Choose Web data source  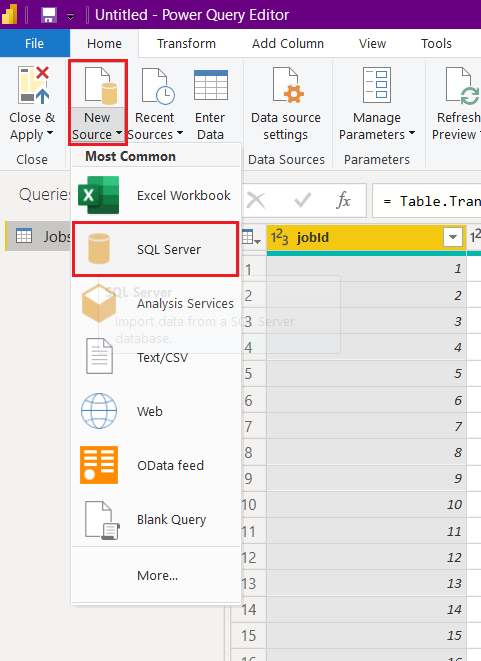click(x=156, y=411)
